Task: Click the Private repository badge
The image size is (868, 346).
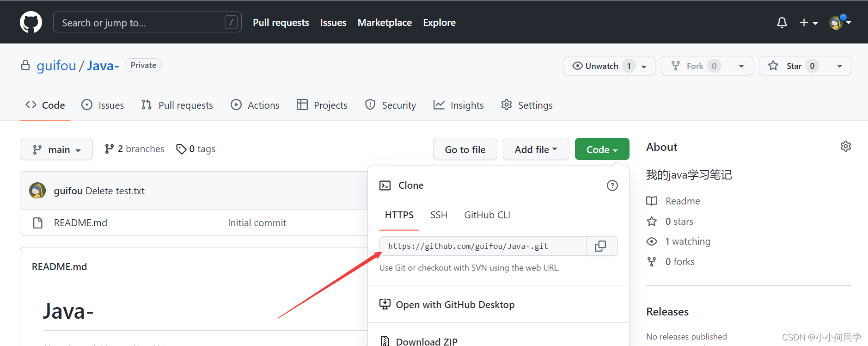Action: tap(143, 65)
